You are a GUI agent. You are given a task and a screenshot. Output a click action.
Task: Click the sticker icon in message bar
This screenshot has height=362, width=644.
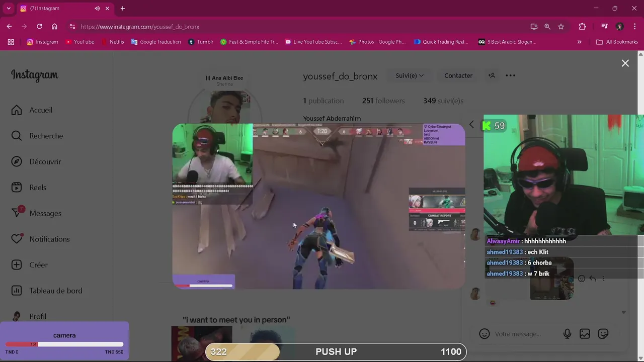point(603,334)
